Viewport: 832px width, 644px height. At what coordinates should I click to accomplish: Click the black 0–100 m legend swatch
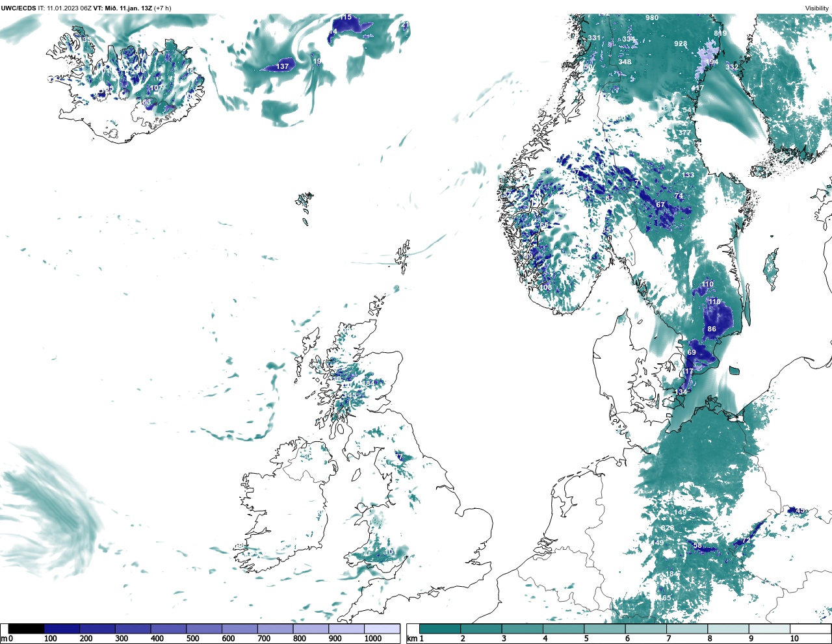pyautogui.click(x=27, y=628)
